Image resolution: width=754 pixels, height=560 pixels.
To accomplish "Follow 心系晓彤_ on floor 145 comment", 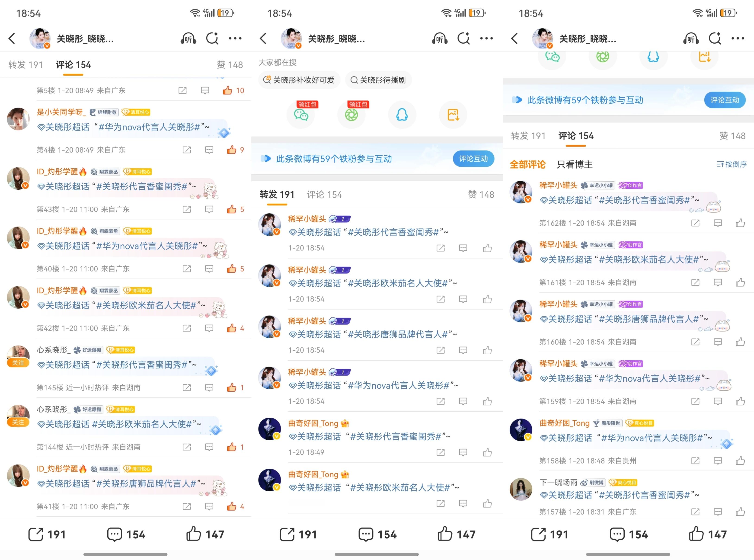I will pyautogui.click(x=18, y=363).
